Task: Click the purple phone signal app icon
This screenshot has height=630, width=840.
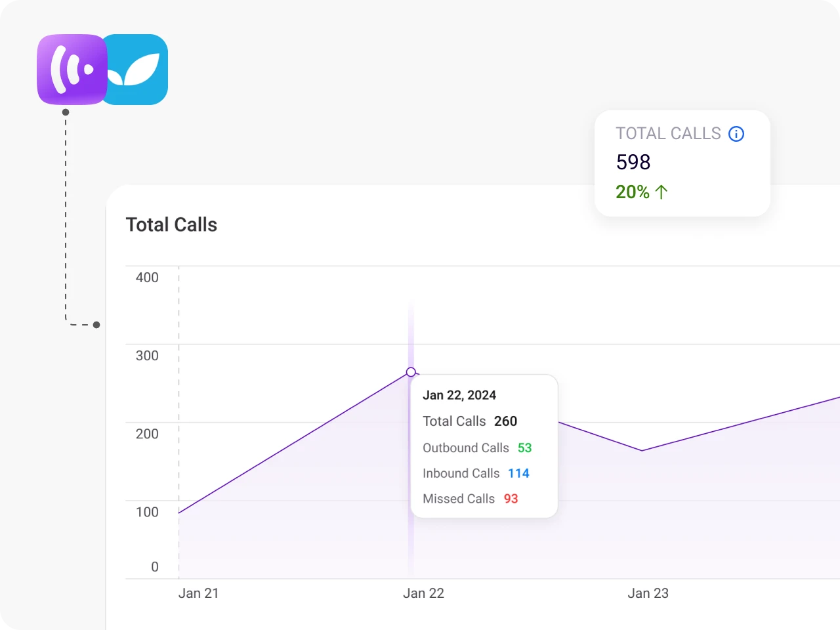Action: 72,70
